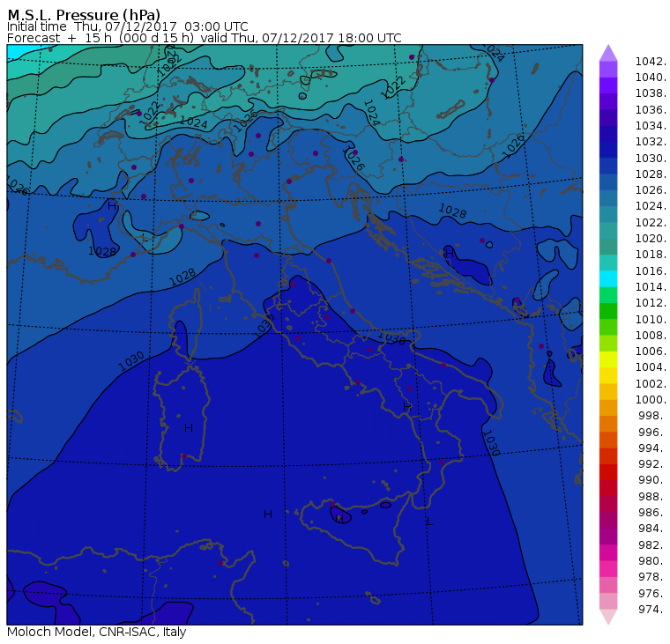Click the '1008.' legend label

point(651,336)
